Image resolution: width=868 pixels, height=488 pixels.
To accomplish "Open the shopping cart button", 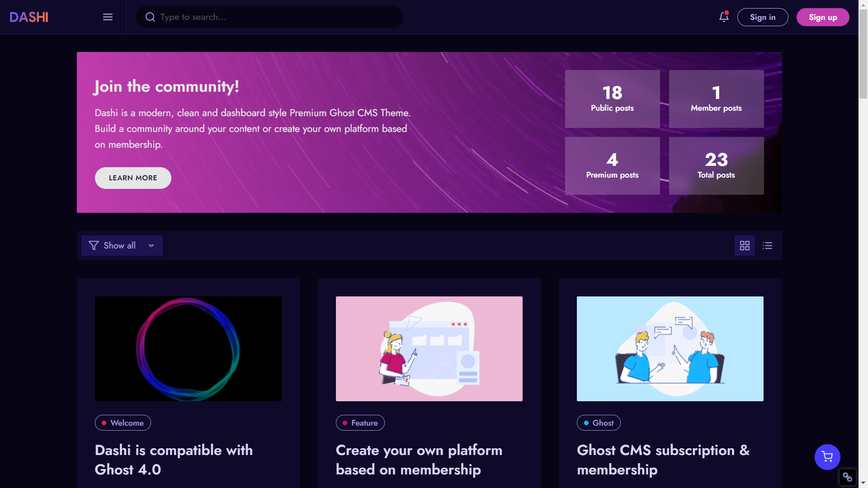I will 827,457.
